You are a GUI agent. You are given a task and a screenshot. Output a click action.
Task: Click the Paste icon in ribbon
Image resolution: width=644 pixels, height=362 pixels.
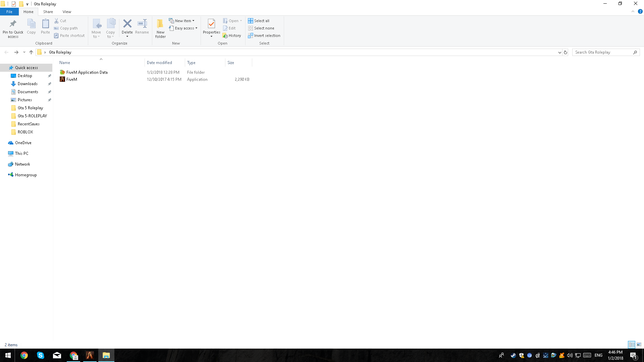click(45, 23)
